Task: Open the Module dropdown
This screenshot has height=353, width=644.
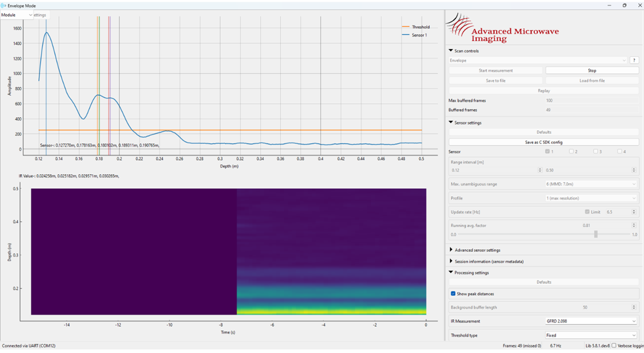Action: tap(16, 15)
